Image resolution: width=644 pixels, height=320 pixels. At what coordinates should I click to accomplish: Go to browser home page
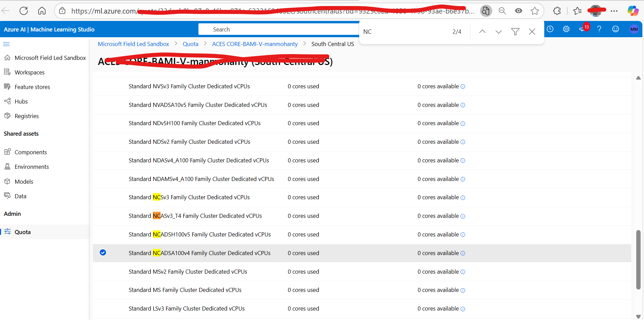[x=42, y=11]
